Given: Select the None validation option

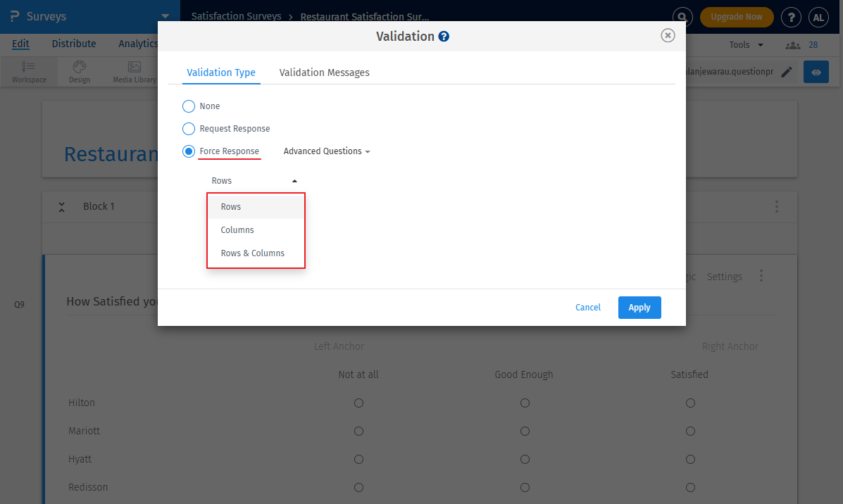Looking at the screenshot, I should [188, 106].
